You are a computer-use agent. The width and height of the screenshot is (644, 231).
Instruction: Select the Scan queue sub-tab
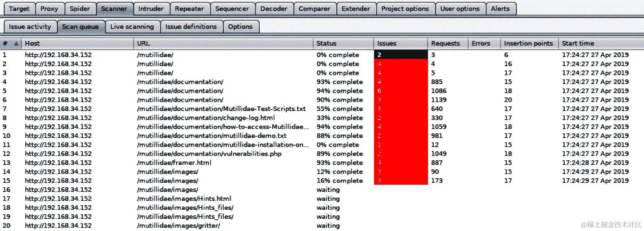(x=80, y=27)
